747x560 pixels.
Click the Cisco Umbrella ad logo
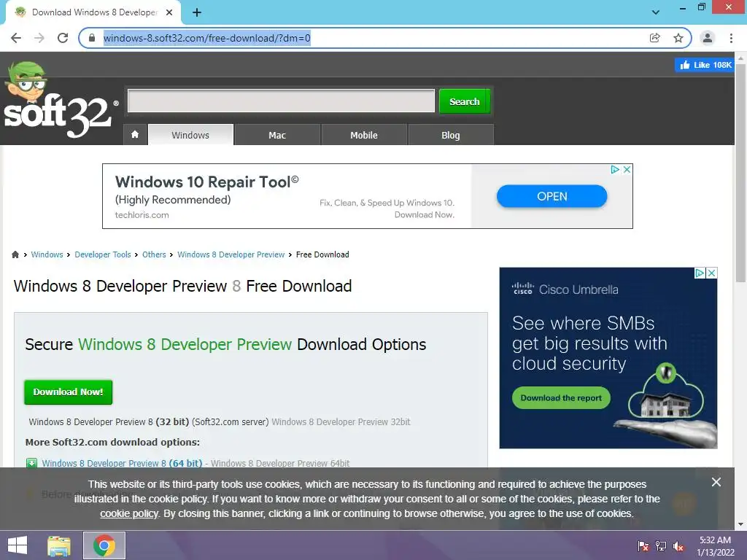pos(565,289)
